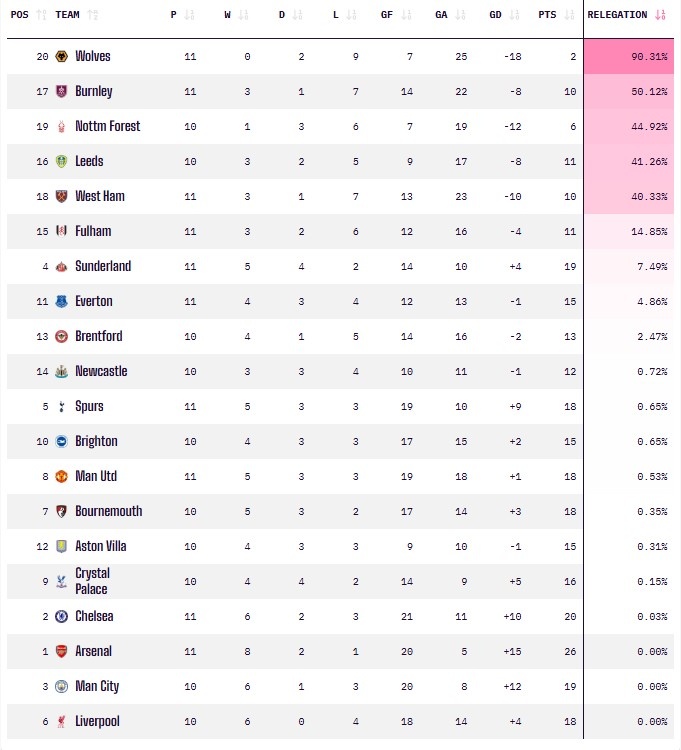Click the Nottm Forest club crest
This screenshot has height=750, width=681.
click(x=62, y=127)
